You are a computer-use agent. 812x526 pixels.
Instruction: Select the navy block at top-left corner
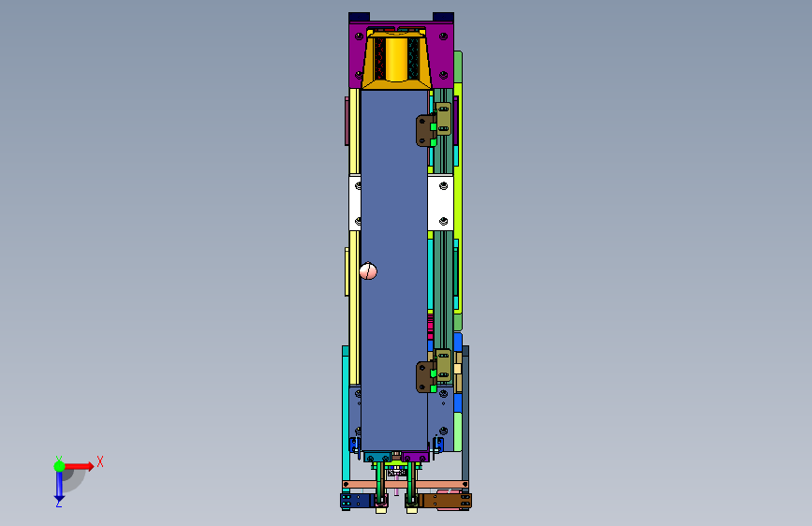(359, 17)
